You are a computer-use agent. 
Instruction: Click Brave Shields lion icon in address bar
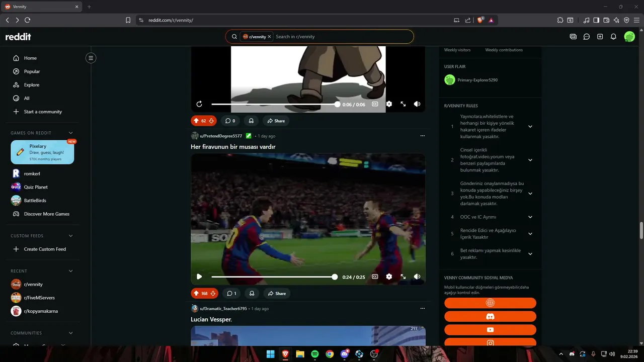tap(480, 20)
